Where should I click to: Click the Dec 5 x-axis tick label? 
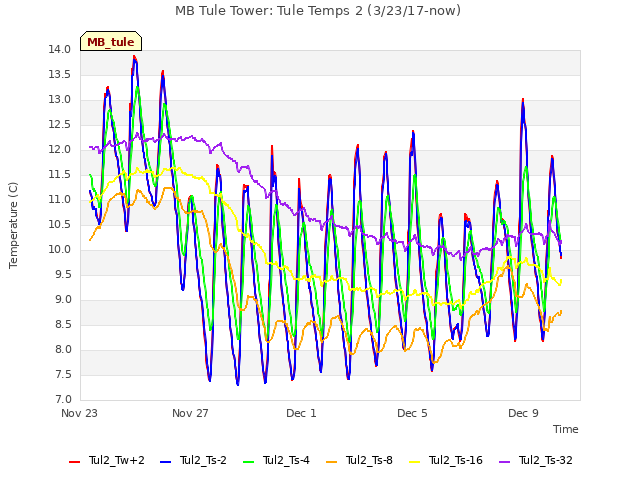412,413
